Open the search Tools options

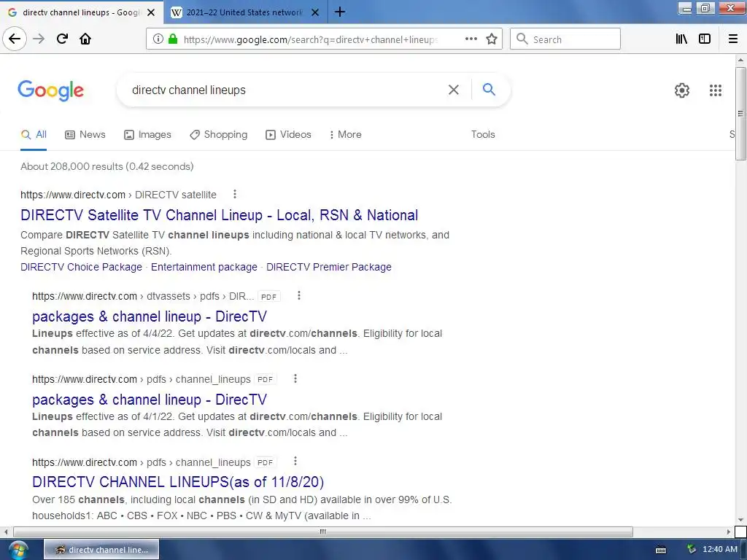483,135
